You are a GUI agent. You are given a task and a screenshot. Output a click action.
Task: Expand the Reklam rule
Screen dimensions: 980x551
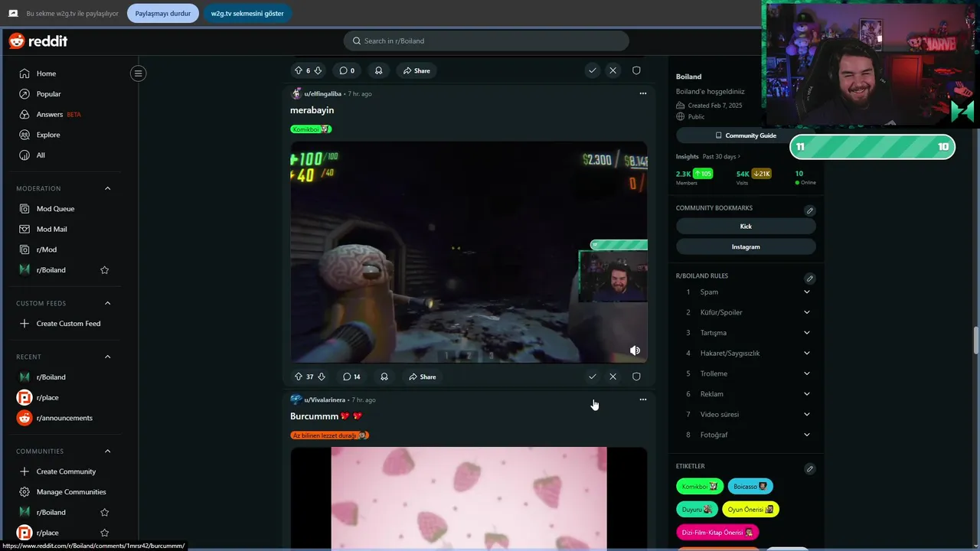(x=807, y=394)
